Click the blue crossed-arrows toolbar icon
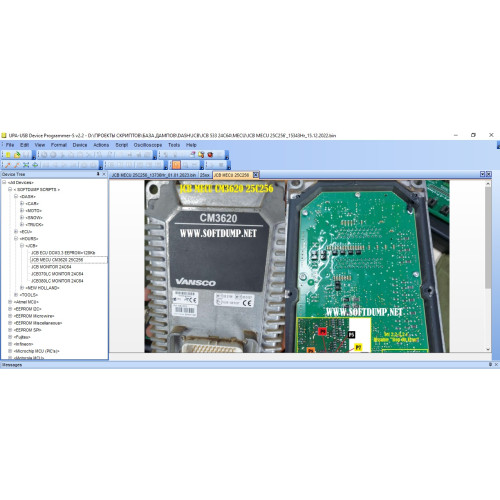 26,165
